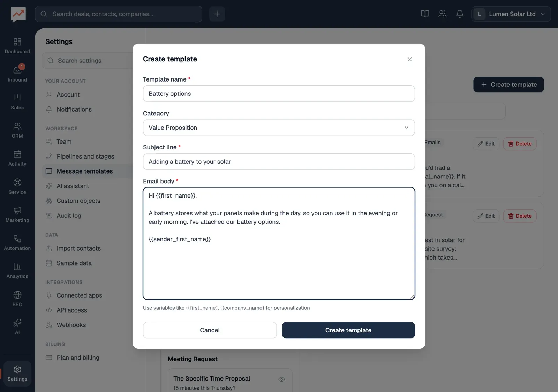Open the Analytics chart section
This screenshot has height=392, width=558.
pos(17,270)
